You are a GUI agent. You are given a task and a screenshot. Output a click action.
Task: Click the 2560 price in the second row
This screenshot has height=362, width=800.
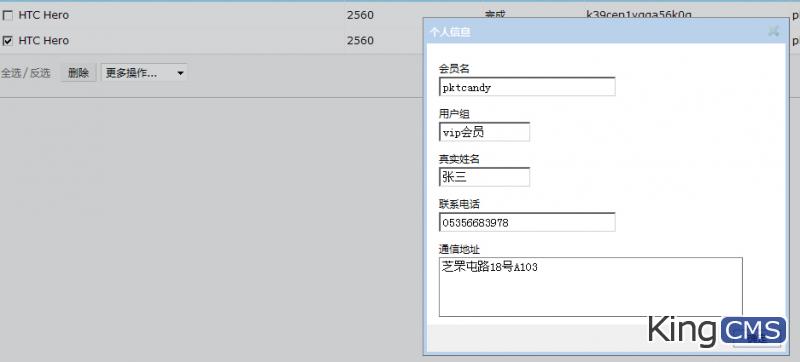tap(360, 40)
